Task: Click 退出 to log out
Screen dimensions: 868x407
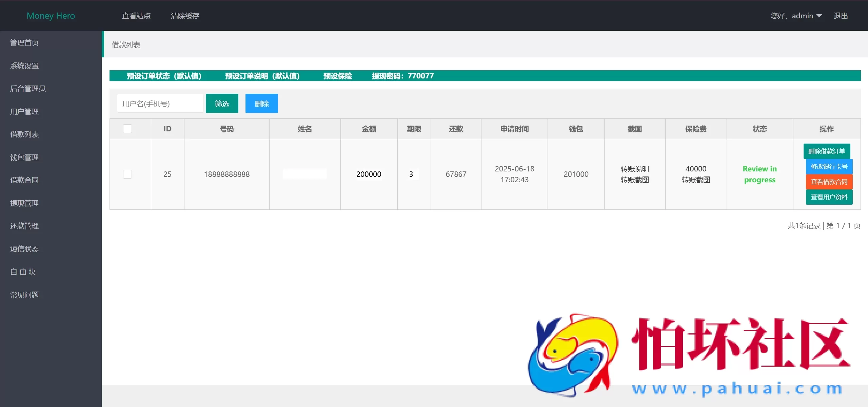Action: pos(841,16)
